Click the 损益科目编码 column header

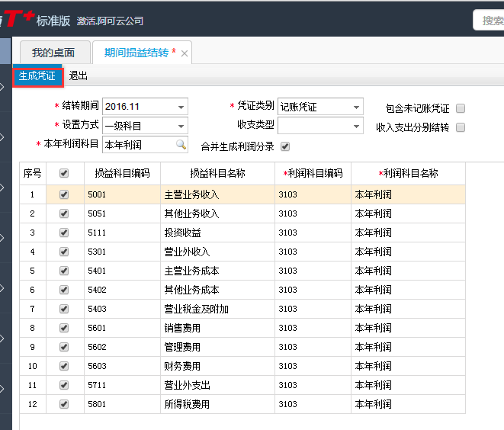[122, 173]
